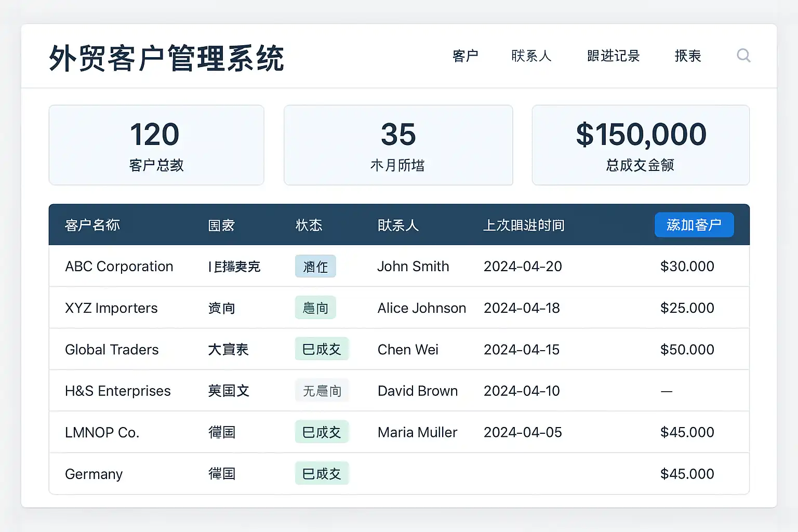
Task: Open the 客户 navigation tab
Action: pos(465,56)
